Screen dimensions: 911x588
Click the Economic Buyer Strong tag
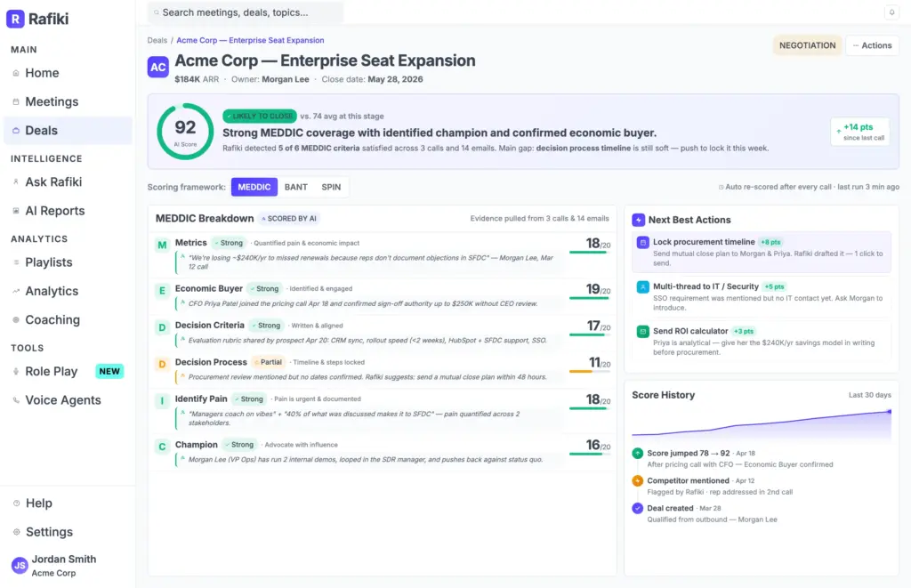pos(264,289)
